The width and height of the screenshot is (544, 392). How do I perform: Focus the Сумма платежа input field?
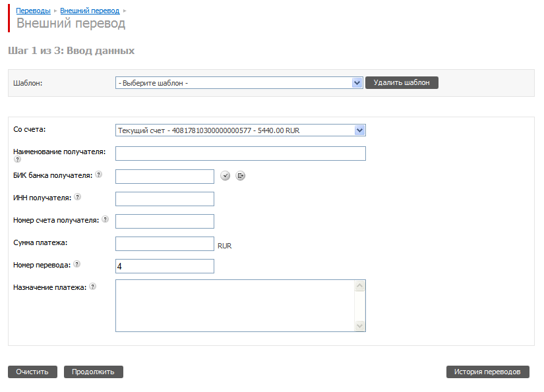tap(165, 244)
